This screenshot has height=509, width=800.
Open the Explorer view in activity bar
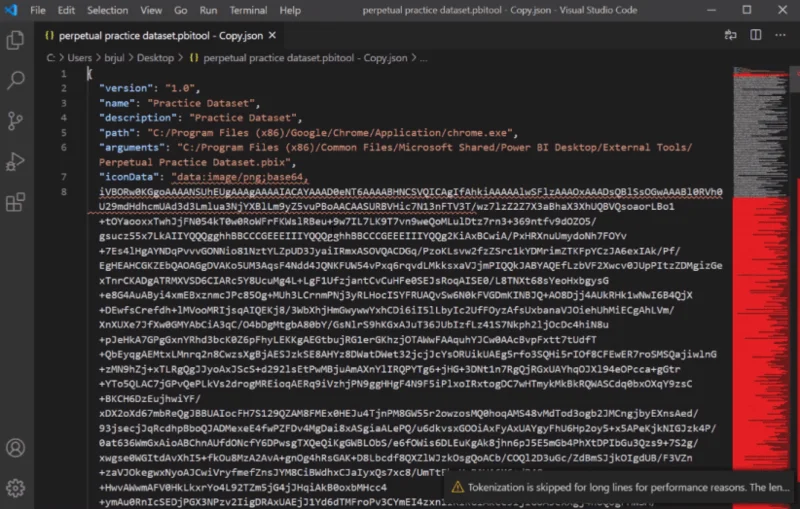[x=15, y=40]
